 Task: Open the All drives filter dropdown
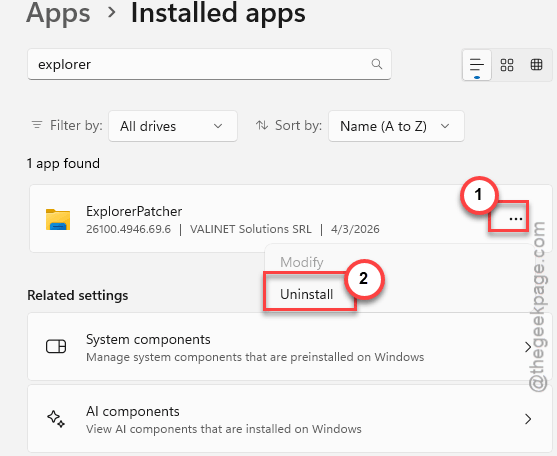pyautogui.click(x=173, y=126)
